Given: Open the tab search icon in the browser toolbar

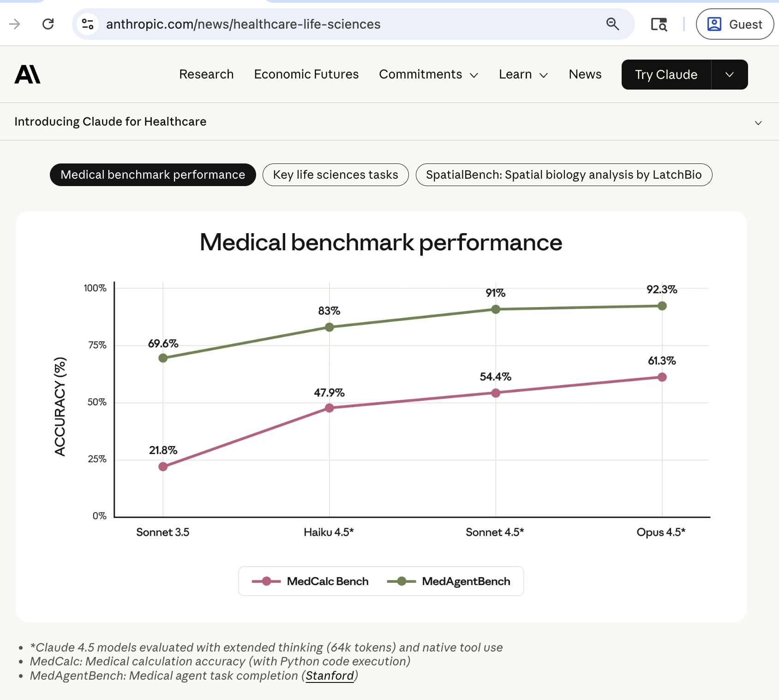Looking at the screenshot, I should tap(659, 24).
